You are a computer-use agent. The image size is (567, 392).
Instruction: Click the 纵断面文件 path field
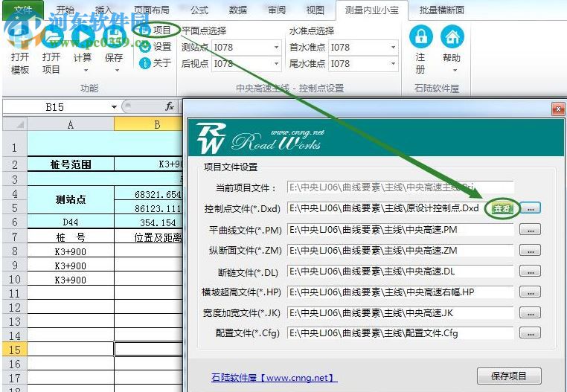[x=400, y=250]
